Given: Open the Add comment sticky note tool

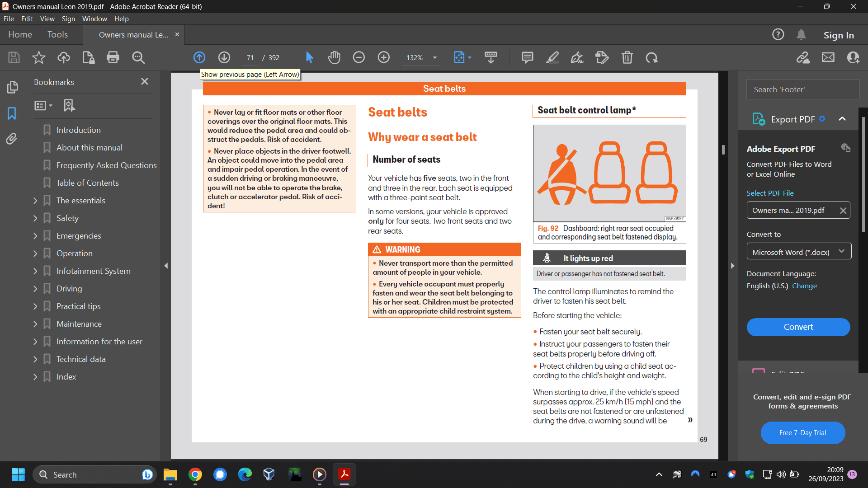Looking at the screenshot, I should click(x=527, y=57).
